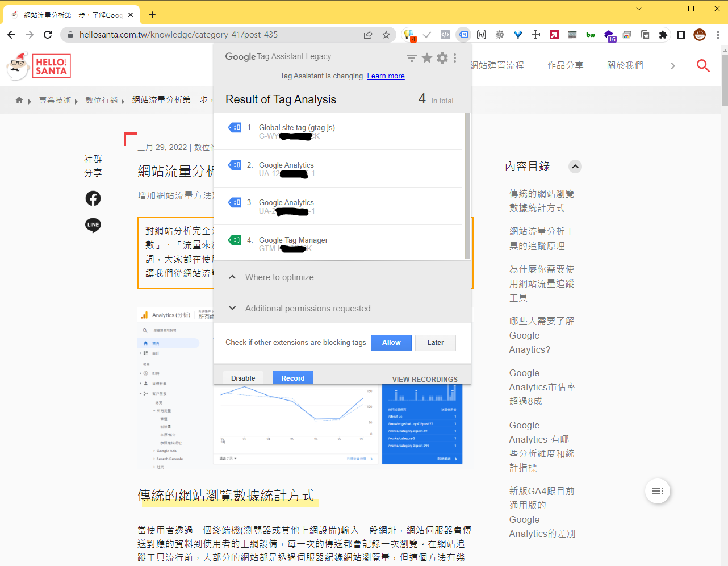This screenshot has height=566, width=728.
Task: Open the 網站建置流程 navigation item
Action: coord(497,65)
